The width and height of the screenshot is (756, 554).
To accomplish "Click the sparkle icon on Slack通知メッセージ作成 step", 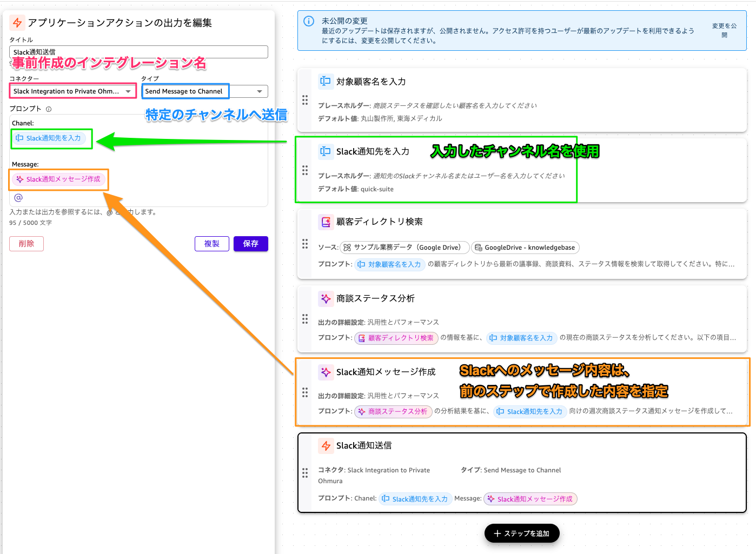I will 326,372.
